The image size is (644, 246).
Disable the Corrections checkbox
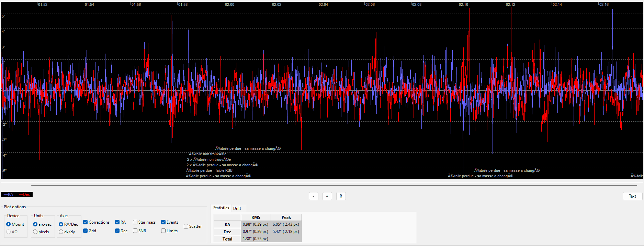(86, 222)
